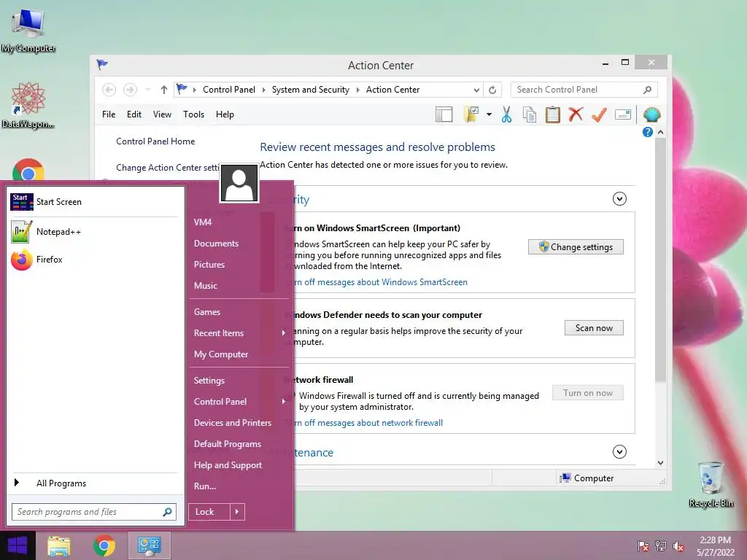Viewport: 747px width, 560px height.
Task: Open the View menu
Action: [162, 114]
